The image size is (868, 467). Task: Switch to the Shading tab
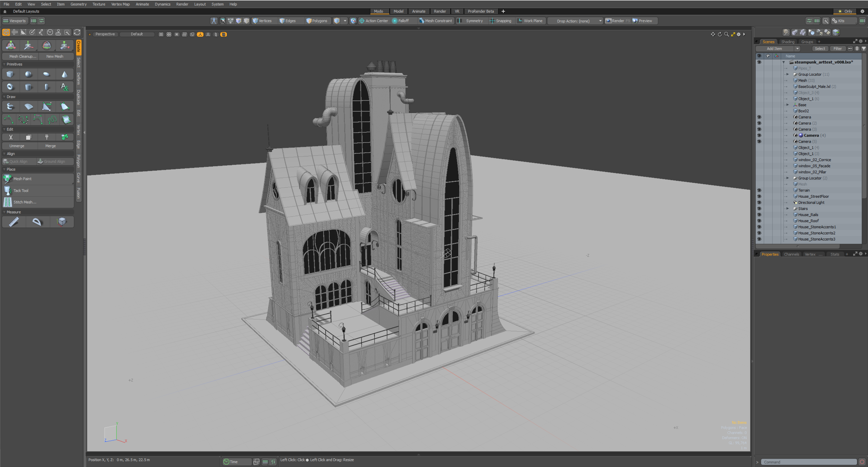pos(787,41)
